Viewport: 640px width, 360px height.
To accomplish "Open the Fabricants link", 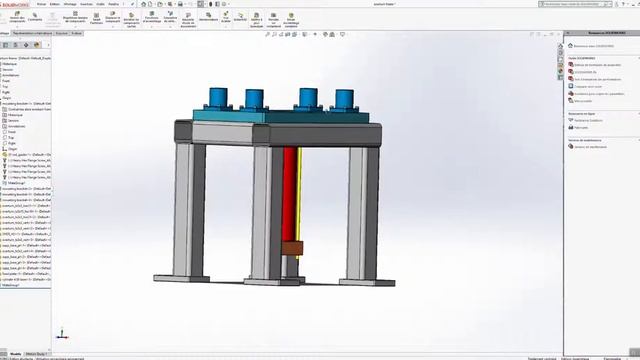I will [x=581, y=128].
